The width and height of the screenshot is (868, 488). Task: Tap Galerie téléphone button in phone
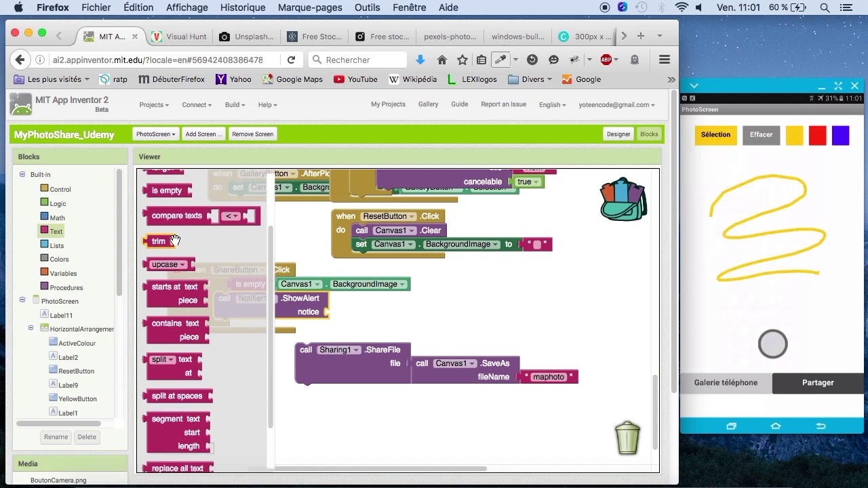(x=726, y=383)
